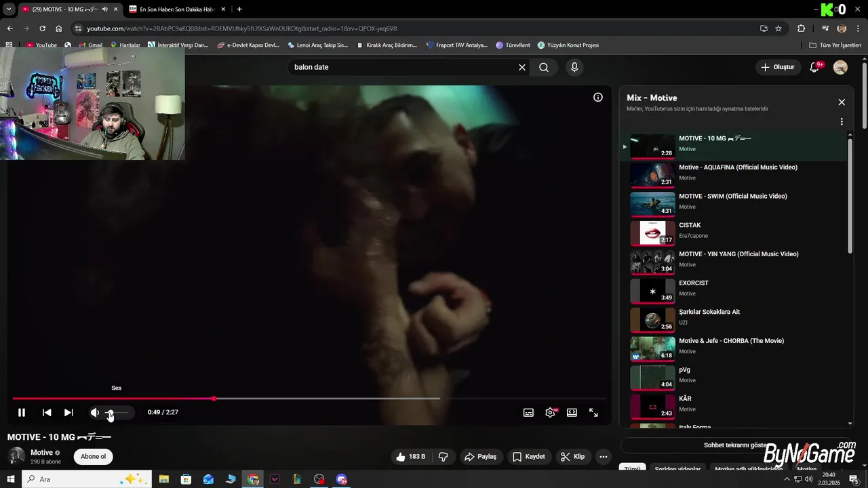Reload the page
Image resolution: width=868 pixels, height=488 pixels.
(x=42, y=28)
